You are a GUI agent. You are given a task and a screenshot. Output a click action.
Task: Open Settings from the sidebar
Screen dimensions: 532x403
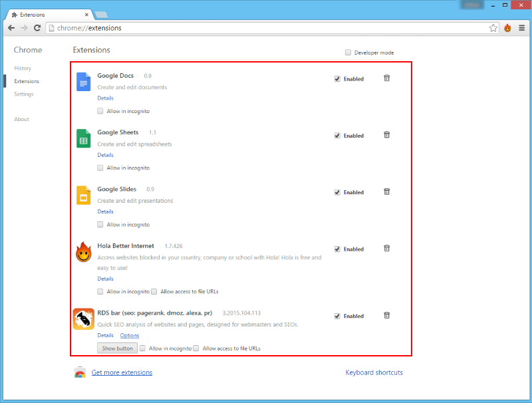tap(23, 94)
